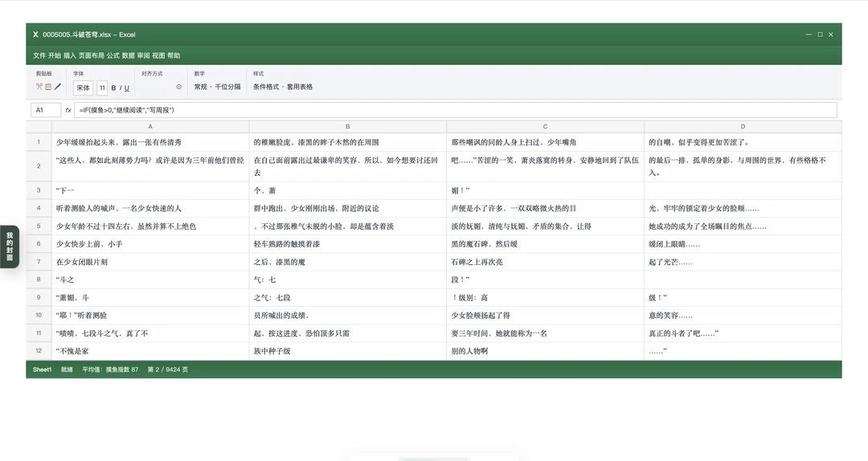Click the clipboard paste icon
The width and height of the screenshot is (868, 461).
click(x=48, y=87)
